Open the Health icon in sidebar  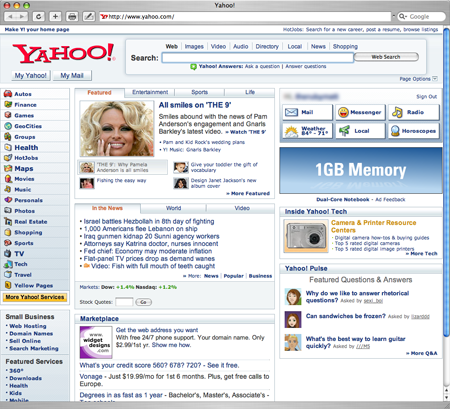click(x=8, y=147)
